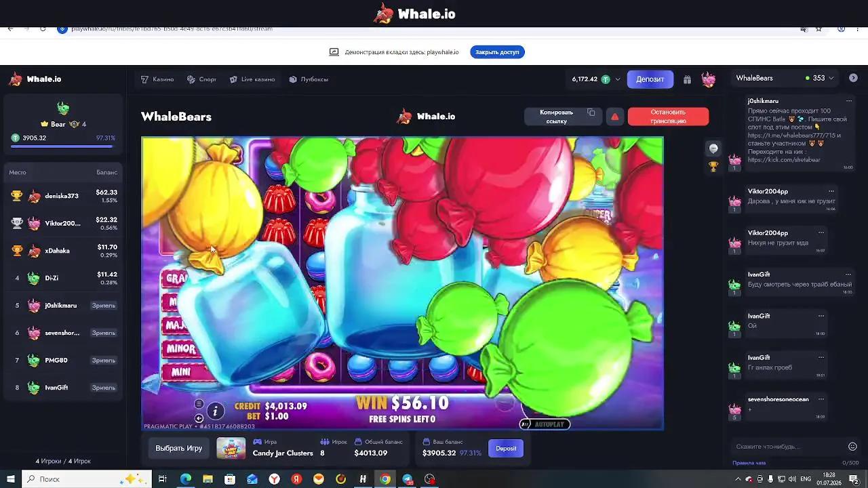Open message options for j0shikmaru's chat message
868x488 pixels.
pos(848,101)
